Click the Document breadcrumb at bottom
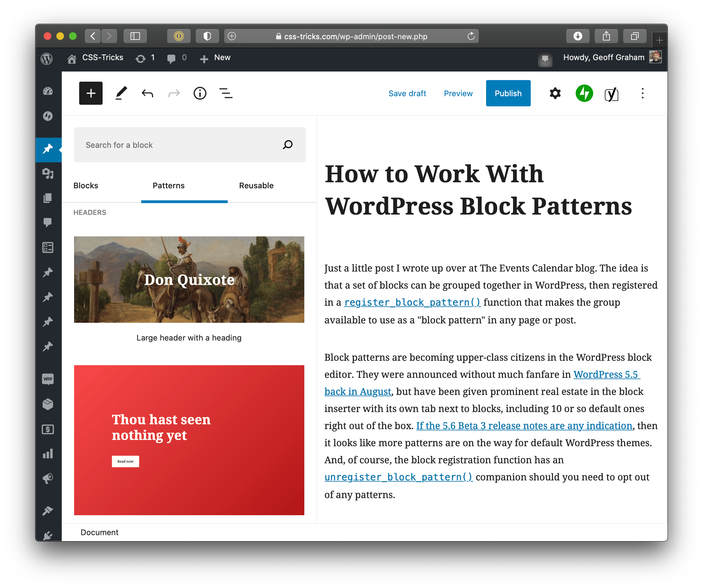Screen dimensions: 703x588 pos(99,532)
